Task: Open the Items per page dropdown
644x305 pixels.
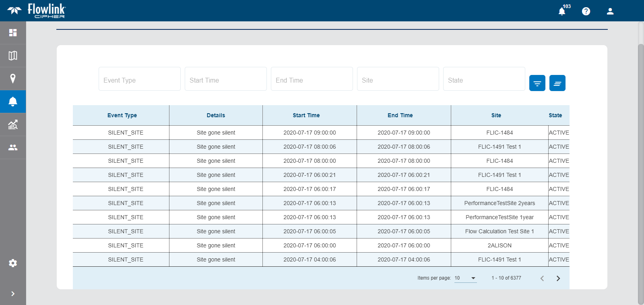Action: (465, 278)
